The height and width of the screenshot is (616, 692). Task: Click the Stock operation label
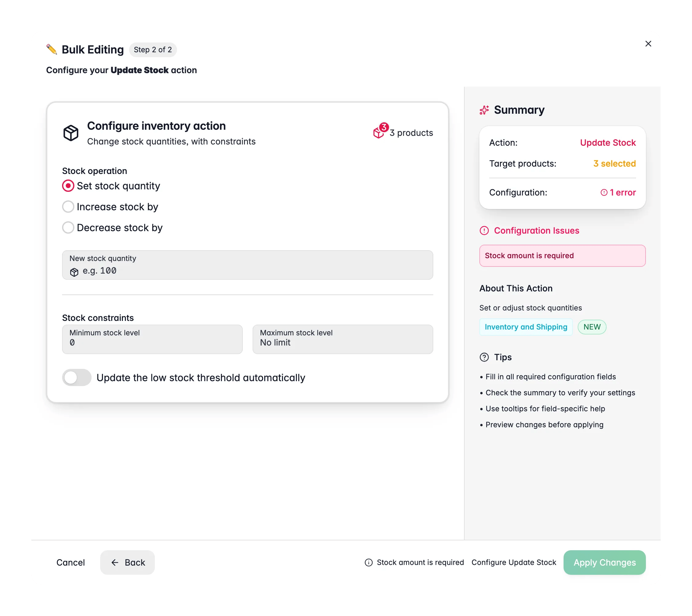(94, 171)
